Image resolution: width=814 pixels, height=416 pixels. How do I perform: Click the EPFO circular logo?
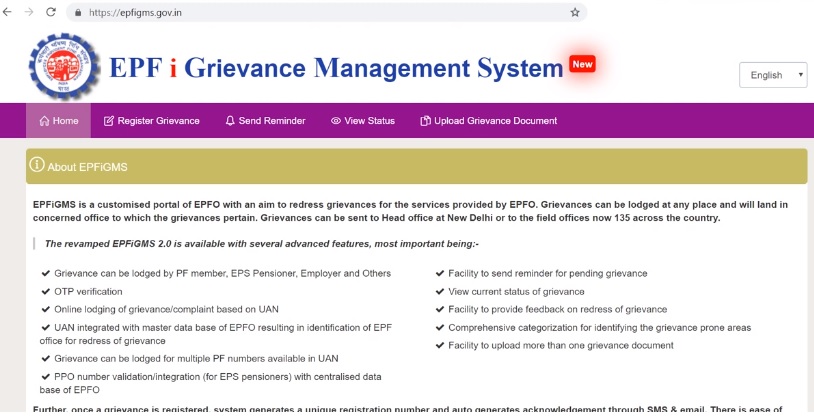(x=64, y=66)
